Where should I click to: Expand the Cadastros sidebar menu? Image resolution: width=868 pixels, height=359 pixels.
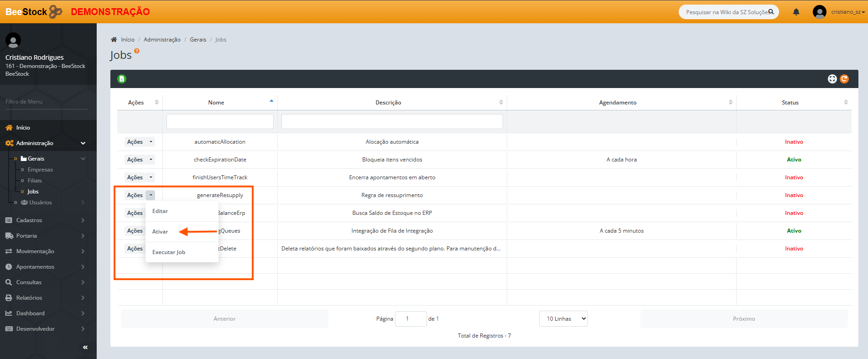[45, 220]
